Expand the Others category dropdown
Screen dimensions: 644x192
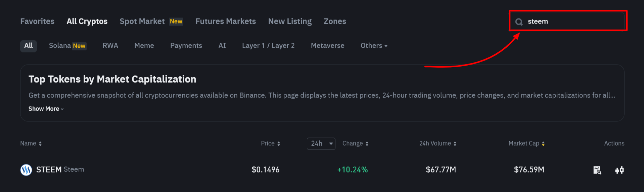click(374, 46)
